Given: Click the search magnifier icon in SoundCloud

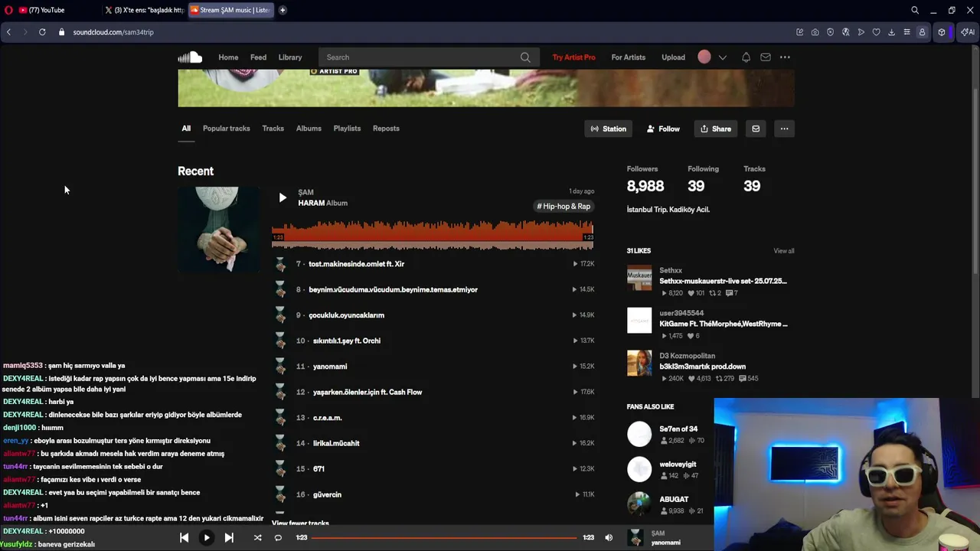Looking at the screenshot, I should [525, 57].
